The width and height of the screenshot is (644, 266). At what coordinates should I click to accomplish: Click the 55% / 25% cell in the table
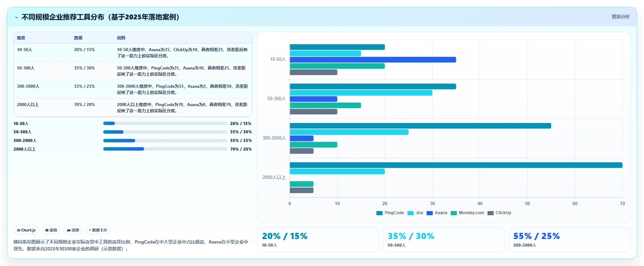point(85,86)
